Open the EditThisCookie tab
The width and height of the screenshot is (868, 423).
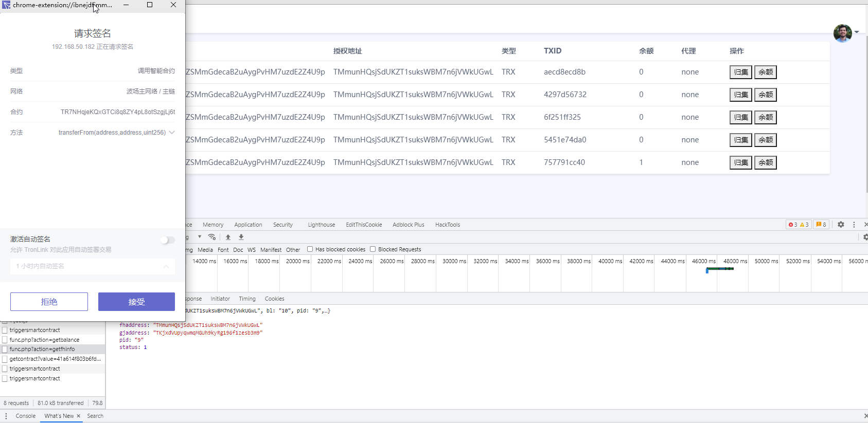click(364, 225)
